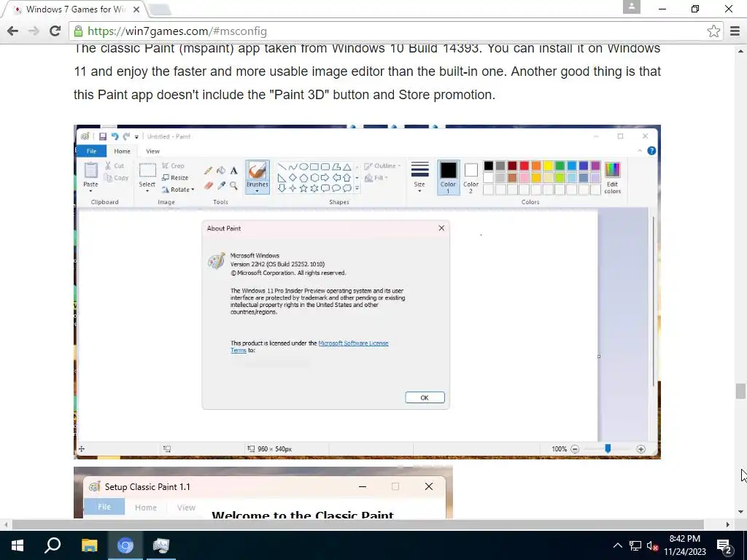The image size is (747, 560).
Task: Click the browser vertical scrollbar thumb
Action: pos(740,392)
